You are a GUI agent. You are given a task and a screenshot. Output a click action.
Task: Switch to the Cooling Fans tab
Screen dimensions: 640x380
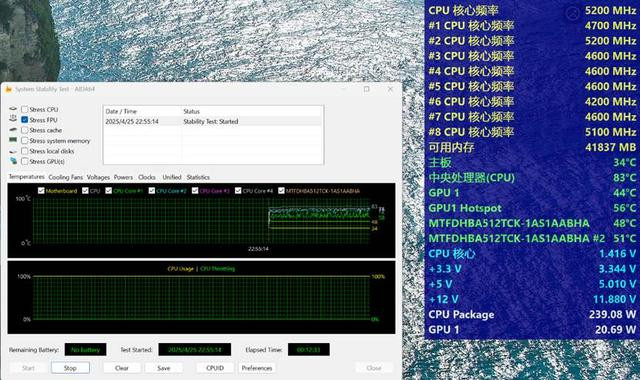click(x=65, y=177)
